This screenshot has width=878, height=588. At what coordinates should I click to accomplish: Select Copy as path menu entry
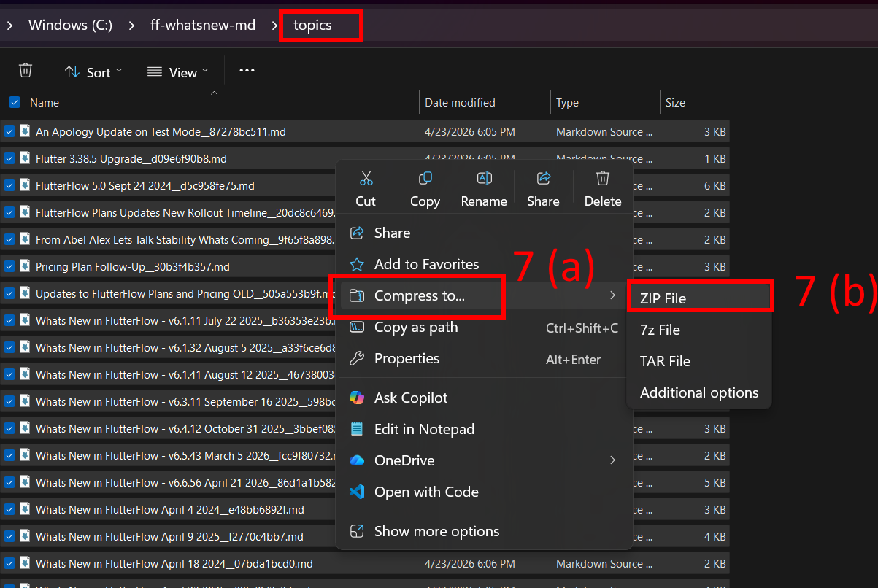click(484, 327)
